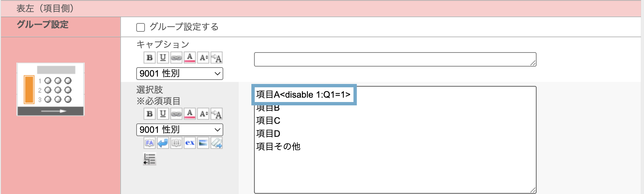
Task: Change font size with the A↕ icon
Action: [x=203, y=57]
